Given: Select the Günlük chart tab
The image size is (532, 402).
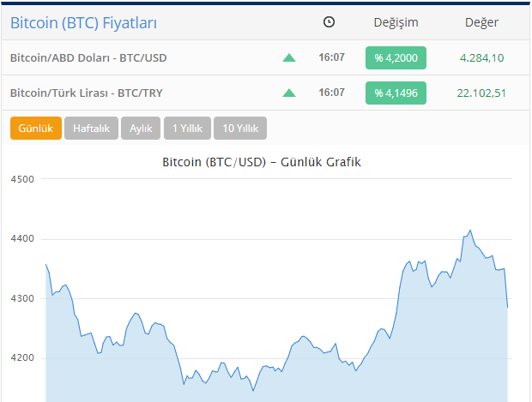Looking at the screenshot, I should [x=36, y=128].
